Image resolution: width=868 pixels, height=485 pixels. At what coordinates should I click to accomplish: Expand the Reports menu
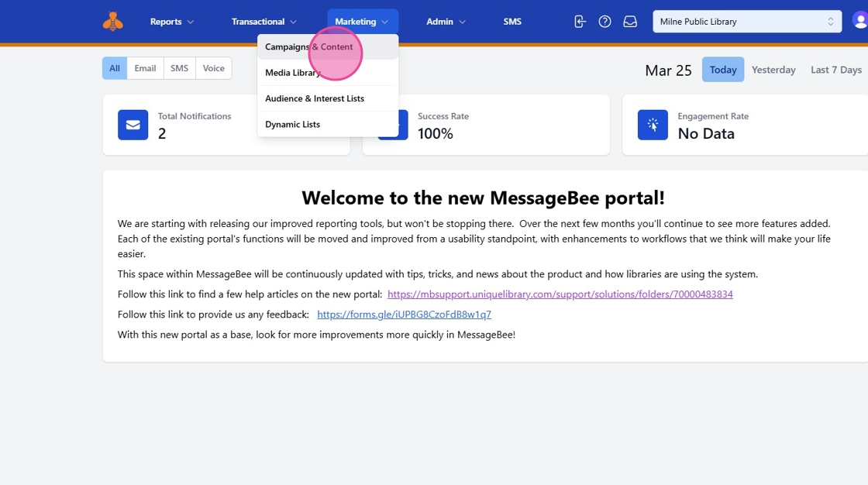[171, 22]
